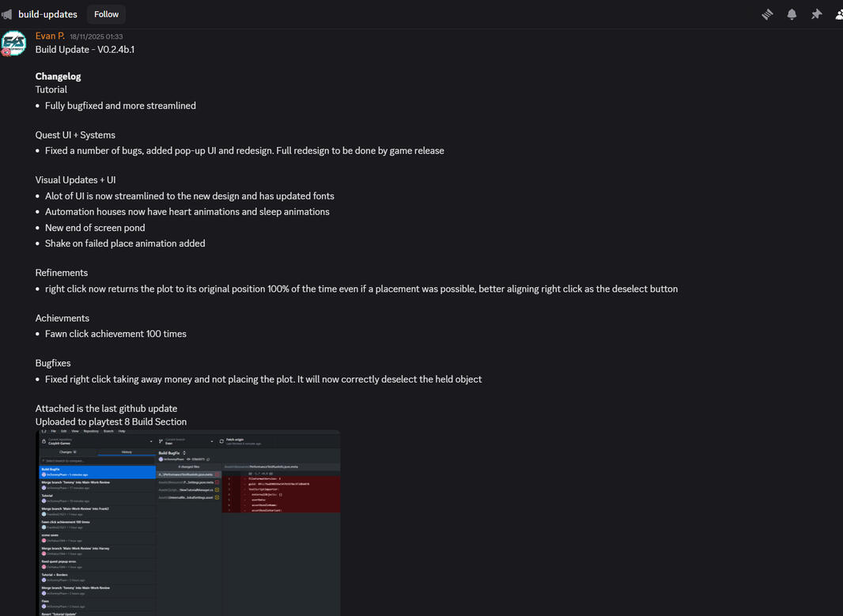The image size is (843, 616).
Task: Show the member list icon
Action: (x=838, y=13)
